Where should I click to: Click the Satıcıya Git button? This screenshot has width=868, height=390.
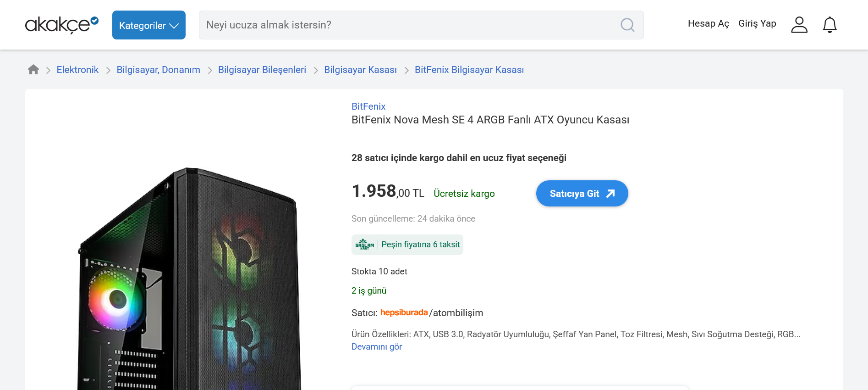(x=582, y=194)
